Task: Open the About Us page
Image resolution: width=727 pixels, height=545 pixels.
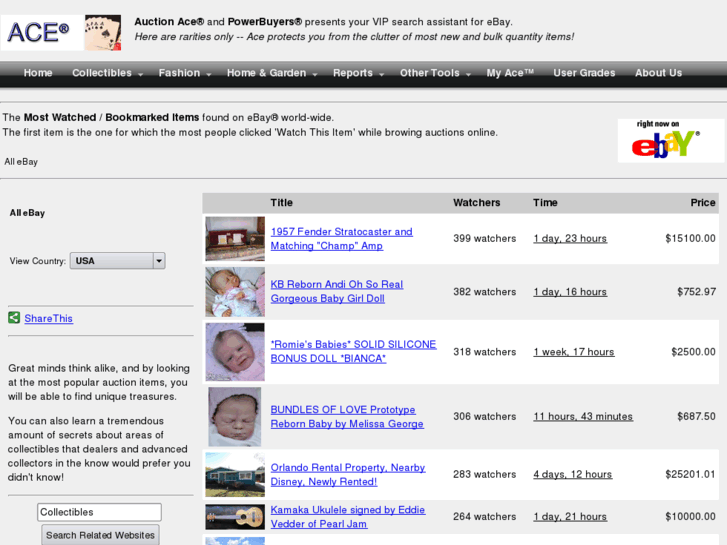Action: click(658, 73)
